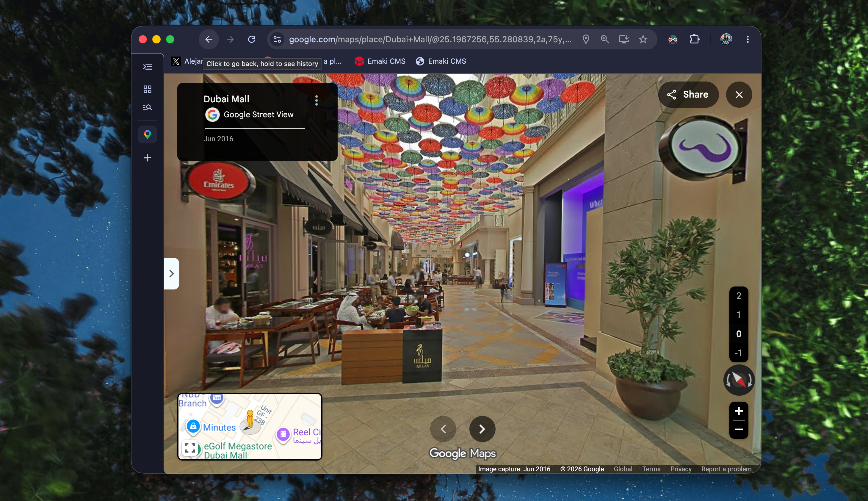Expand the minimap to fullscreen
The height and width of the screenshot is (501, 868).
click(x=190, y=448)
